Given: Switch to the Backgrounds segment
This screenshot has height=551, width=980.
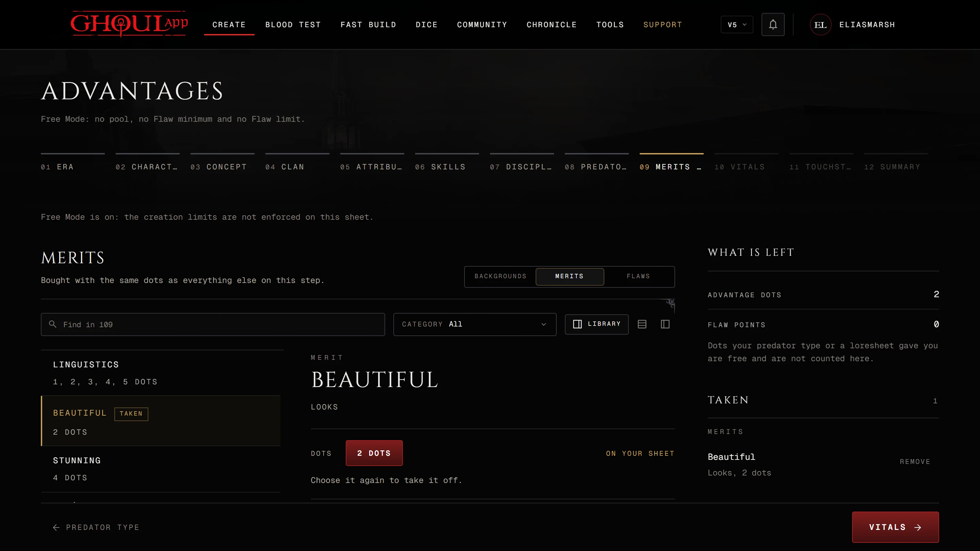Looking at the screenshot, I should click(500, 277).
